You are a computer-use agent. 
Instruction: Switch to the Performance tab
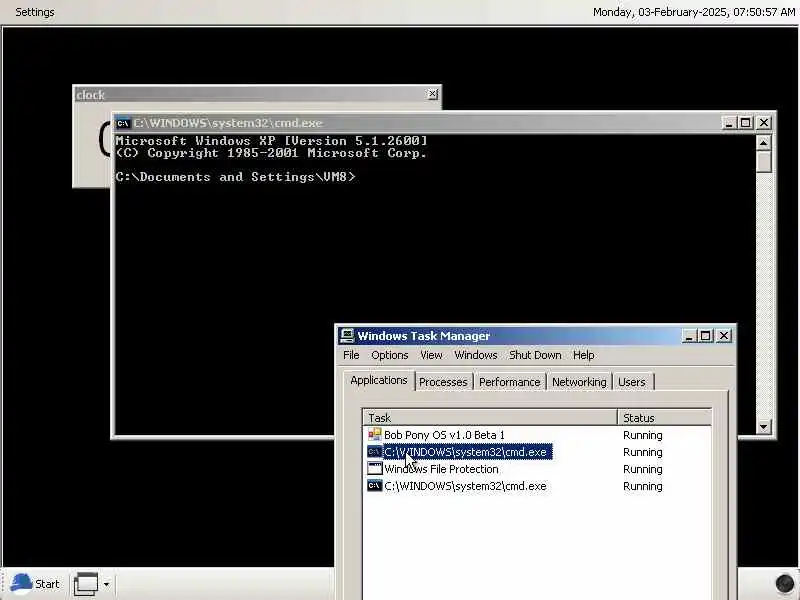tap(509, 382)
